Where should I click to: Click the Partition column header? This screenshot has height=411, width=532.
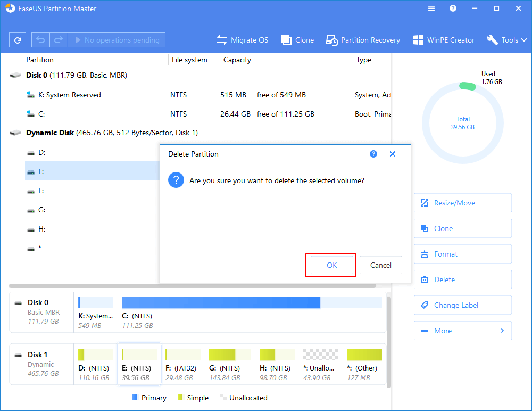pos(40,60)
